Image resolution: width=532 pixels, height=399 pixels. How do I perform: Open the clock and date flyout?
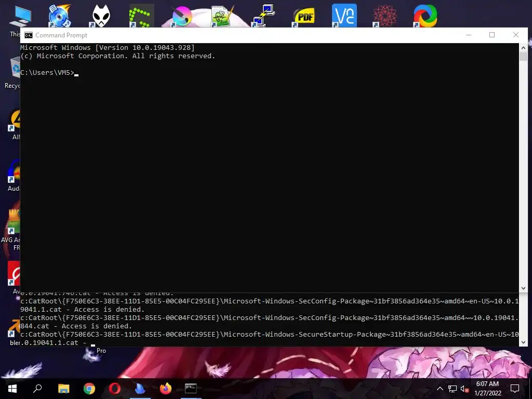[487, 389]
